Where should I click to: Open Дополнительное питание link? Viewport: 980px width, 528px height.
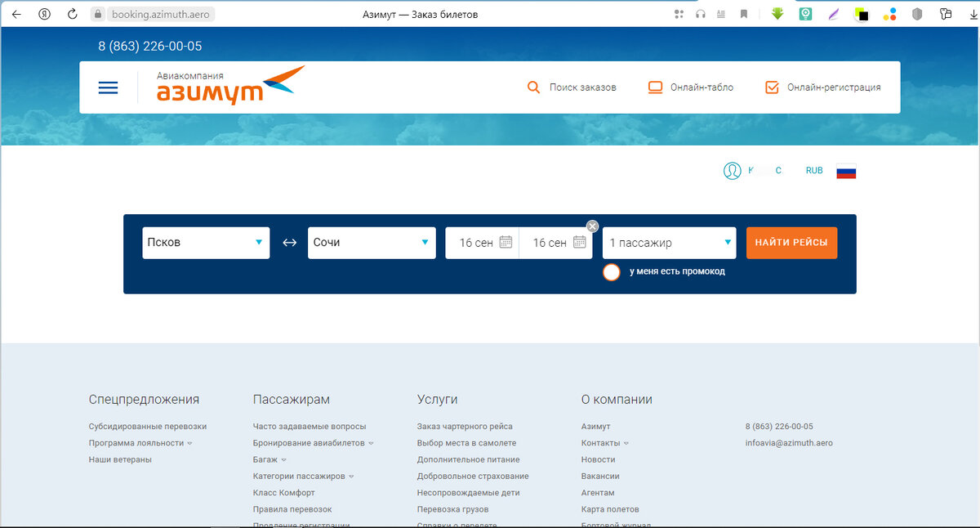tap(469, 459)
